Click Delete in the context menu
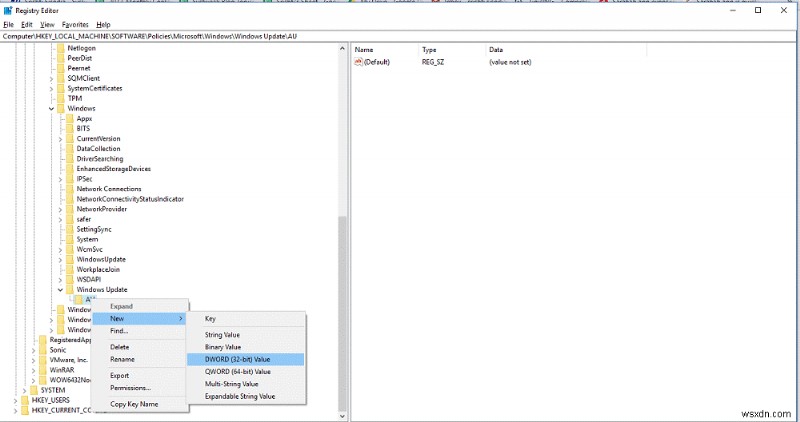Image resolution: width=800 pixels, height=422 pixels. (x=140, y=347)
